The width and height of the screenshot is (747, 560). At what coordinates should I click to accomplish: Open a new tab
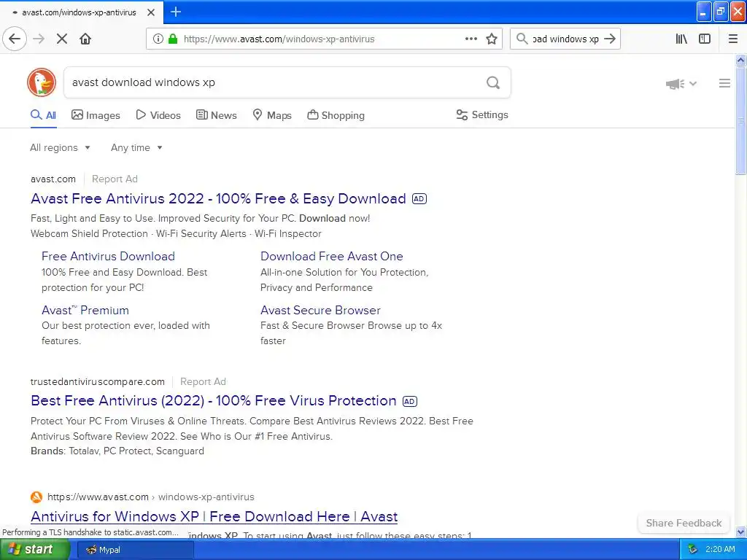pyautogui.click(x=176, y=12)
